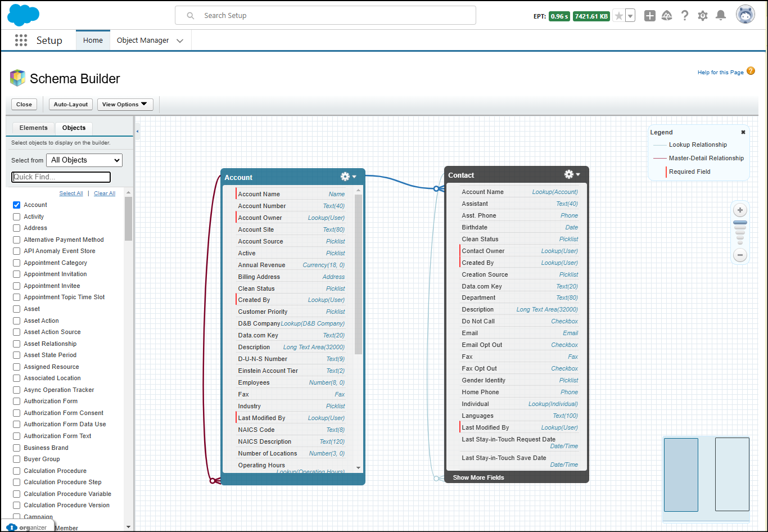Check the Authorization Form checkbox

point(17,401)
